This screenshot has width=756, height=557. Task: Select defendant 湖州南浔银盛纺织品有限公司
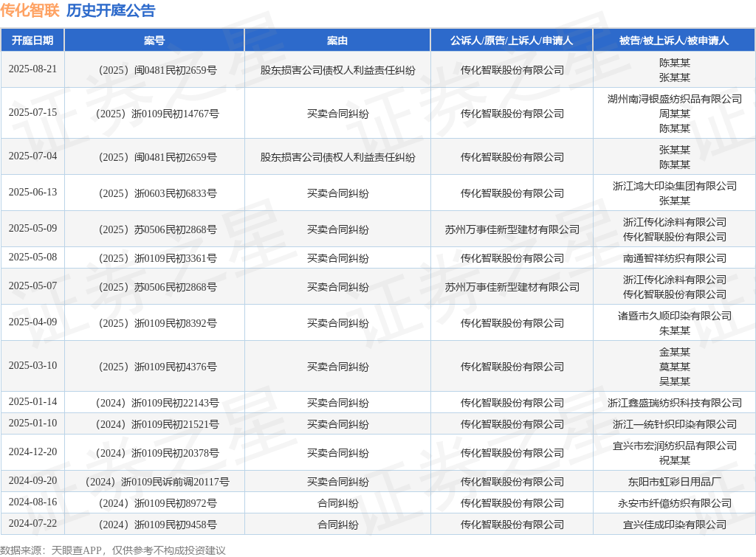[675, 100]
